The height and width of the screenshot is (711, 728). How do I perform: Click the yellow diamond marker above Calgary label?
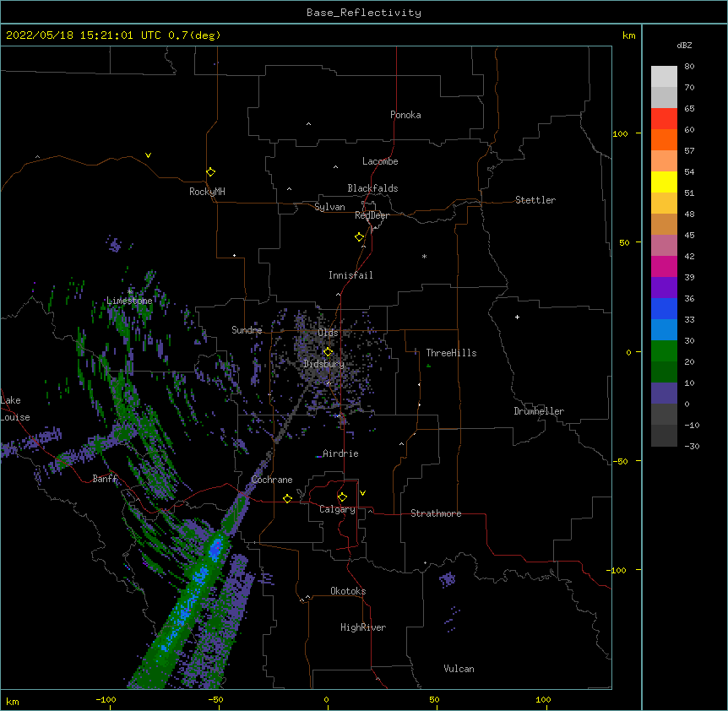pos(342,497)
